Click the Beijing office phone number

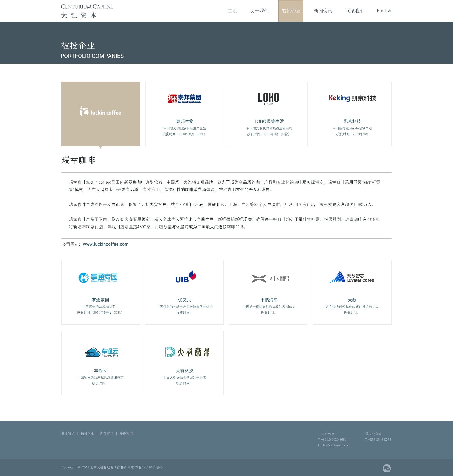point(334,439)
